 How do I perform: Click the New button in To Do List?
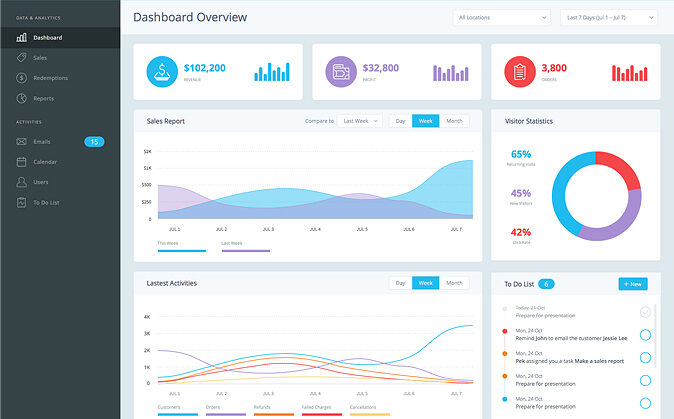pos(633,284)
